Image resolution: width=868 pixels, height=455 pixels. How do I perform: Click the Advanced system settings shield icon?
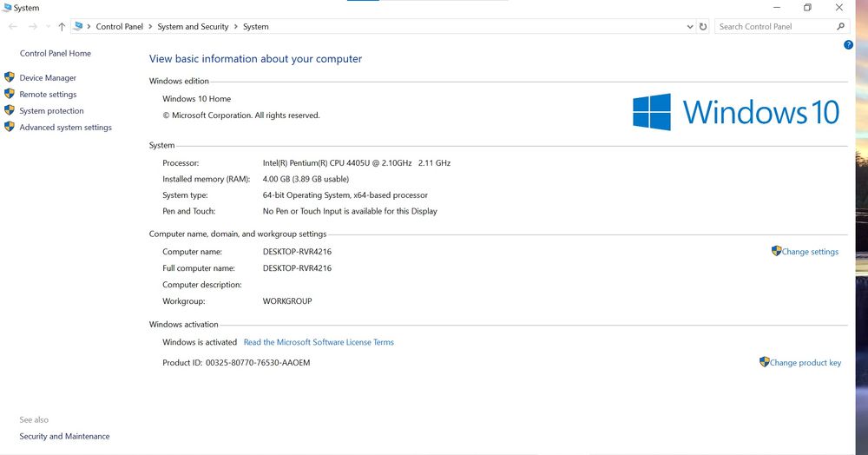tap(10, 127)
